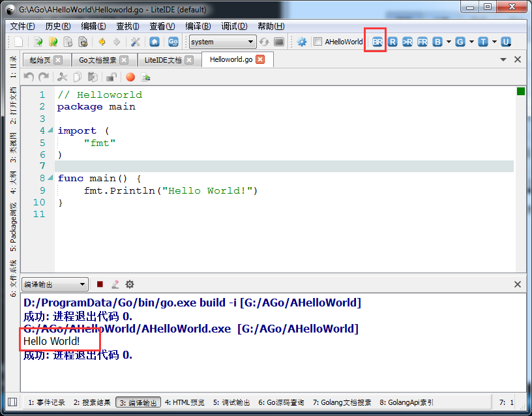Click the go to line icon beside breakpoint
The width and height of the screenshot is (532, 416).
point(145,77)
